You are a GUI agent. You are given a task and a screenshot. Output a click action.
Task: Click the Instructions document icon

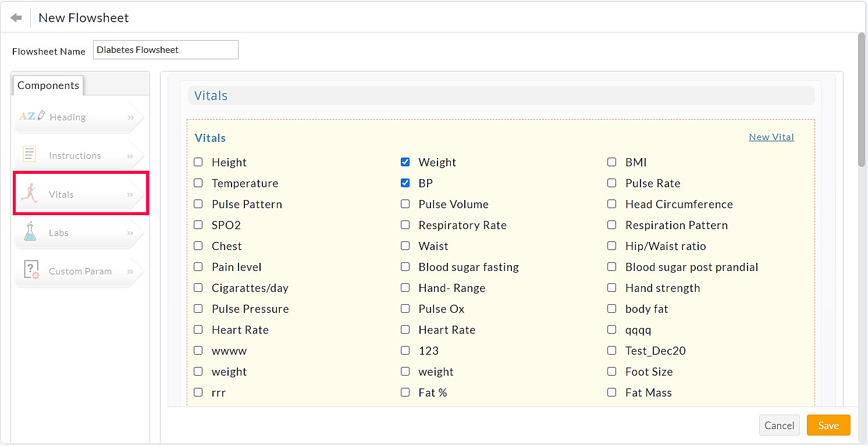pos(29,155)
